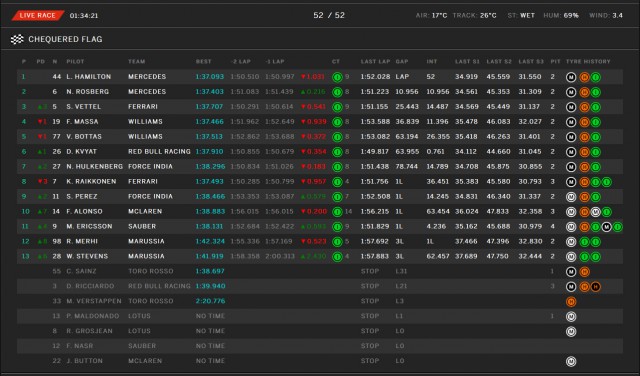Click Ricciardo's dark H tyre history icon

coord(596,287)
